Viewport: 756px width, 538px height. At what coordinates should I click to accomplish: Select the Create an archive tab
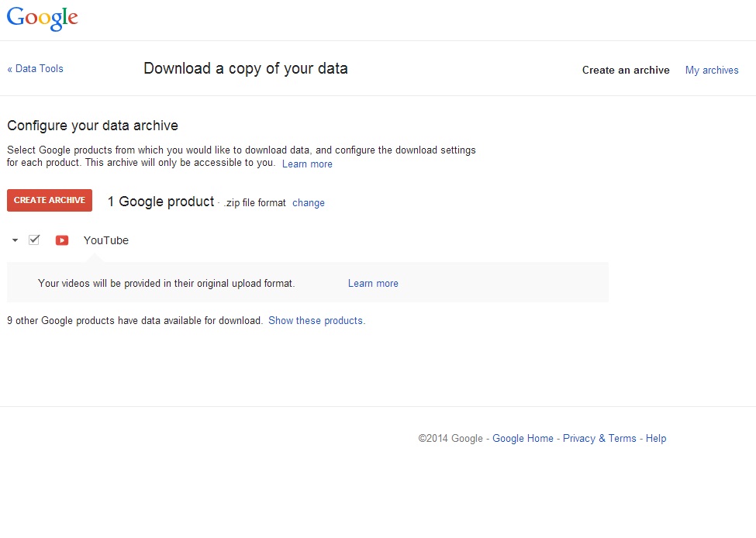(x=626, y=70)
